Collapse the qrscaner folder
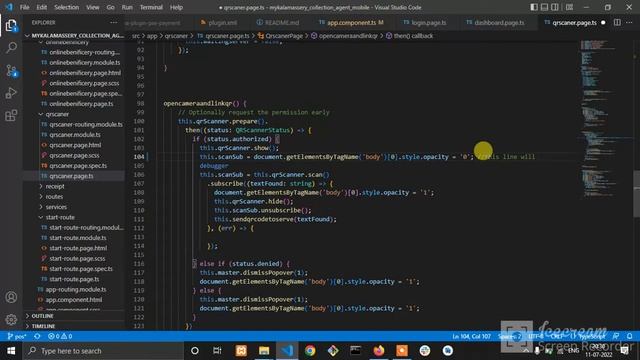The image size is (640, 360). 57,114
